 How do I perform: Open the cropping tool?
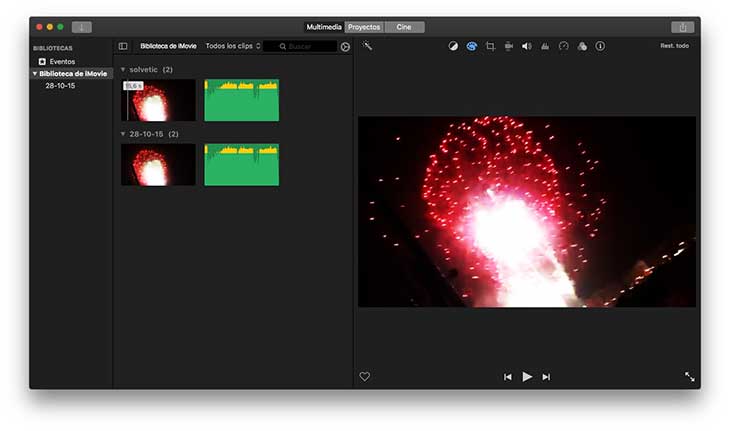click(490, 46)
